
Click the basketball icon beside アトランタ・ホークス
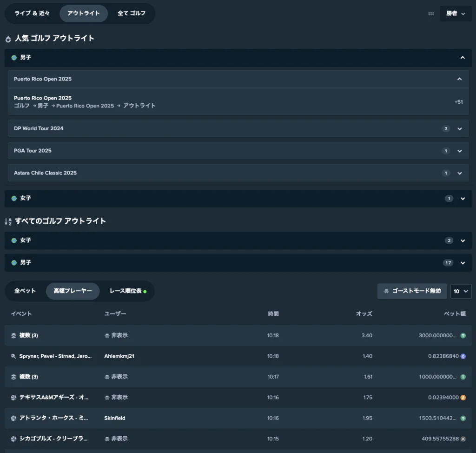coord(13,418)
